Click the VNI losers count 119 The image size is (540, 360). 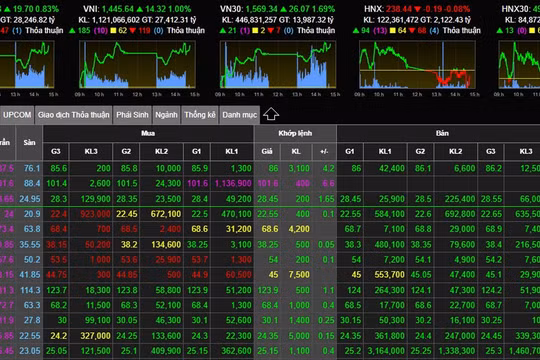[x=144, y=31]
